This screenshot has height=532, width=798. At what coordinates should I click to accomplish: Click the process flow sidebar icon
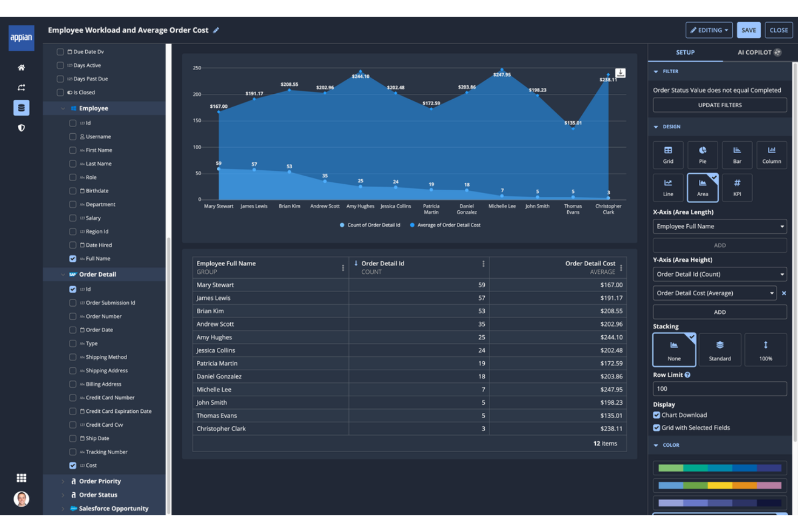[x=21, y=87]
